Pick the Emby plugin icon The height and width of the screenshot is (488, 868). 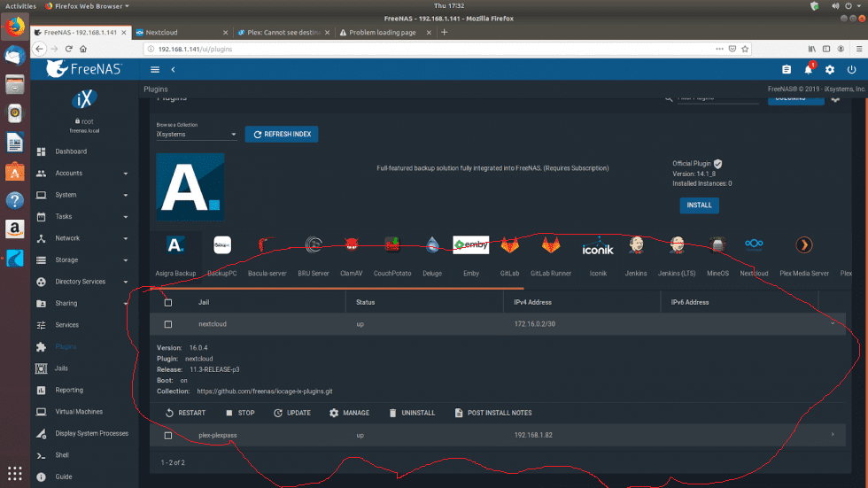coord(470,244)
